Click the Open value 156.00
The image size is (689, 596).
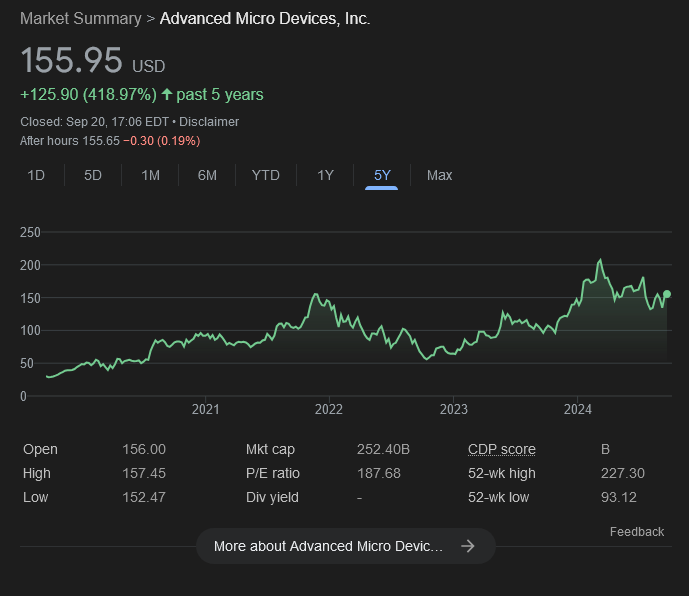(x=144, y=449)
